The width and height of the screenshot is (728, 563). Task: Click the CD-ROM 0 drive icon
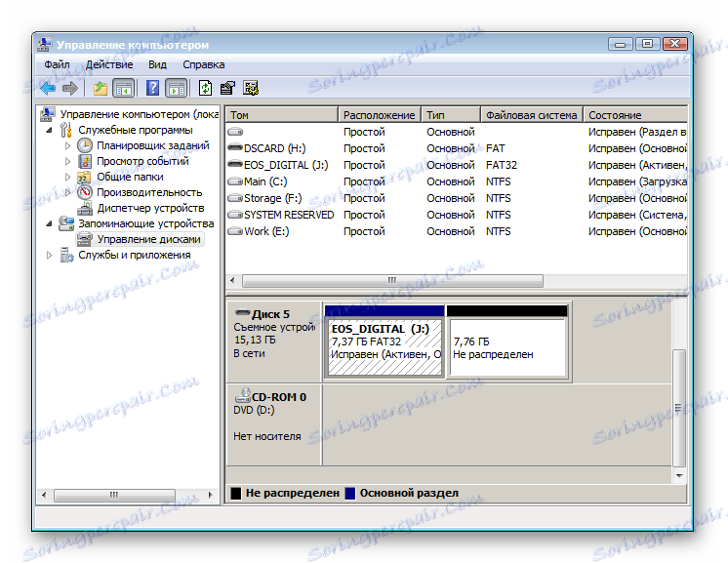pos(243,396)
